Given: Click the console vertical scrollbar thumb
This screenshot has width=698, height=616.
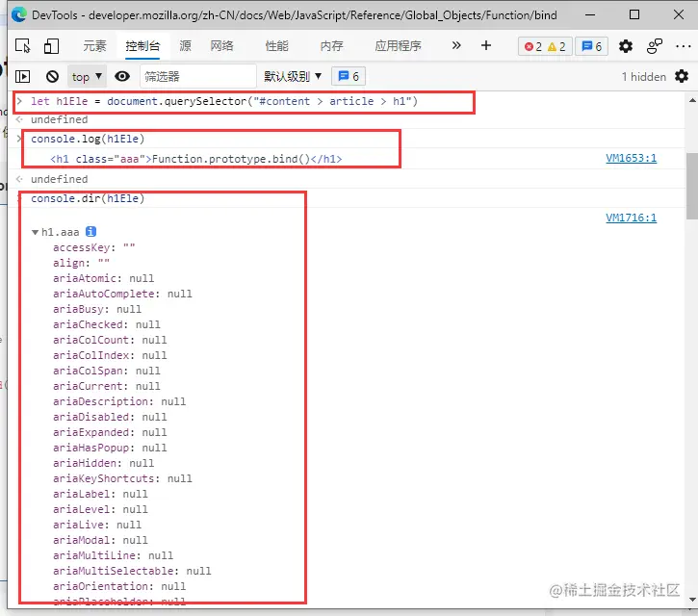Looking at the screenshot, I should [x=692, y=186].
